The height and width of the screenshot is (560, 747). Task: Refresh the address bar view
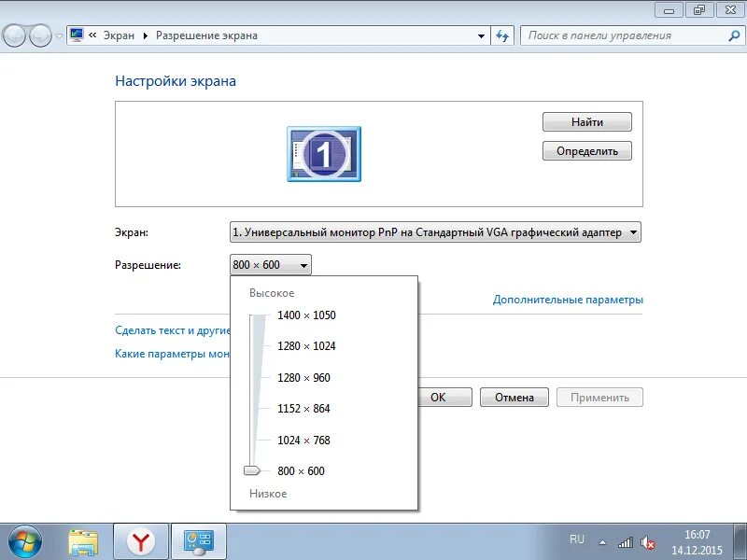click(502, 35)
